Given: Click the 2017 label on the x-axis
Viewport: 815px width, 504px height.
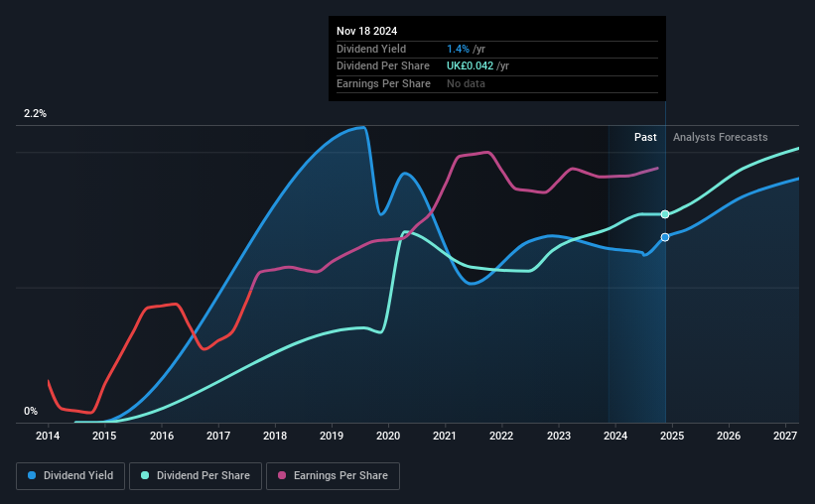Looking at the screenshot, I should [x=218, y=436].
